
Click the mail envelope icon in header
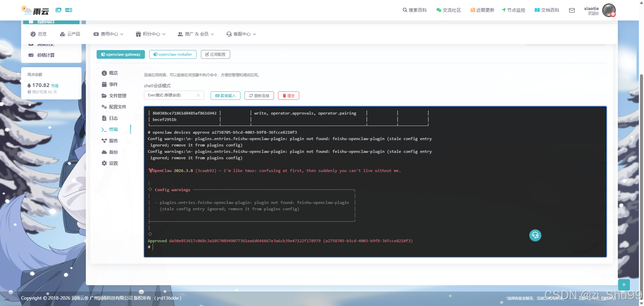pos(572,10)
